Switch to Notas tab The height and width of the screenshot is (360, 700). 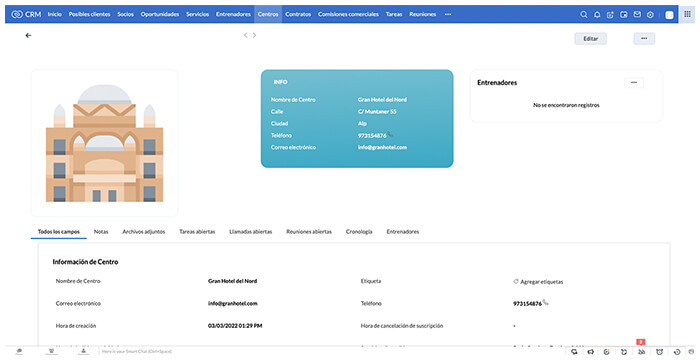101,232
